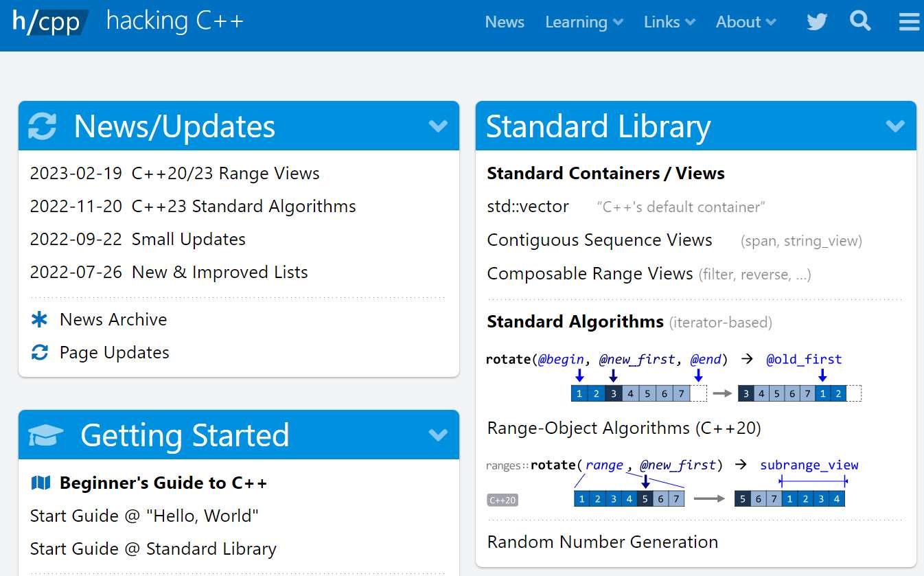Open Page Updates link
The image size is (924, 576).
click(114, 352)
